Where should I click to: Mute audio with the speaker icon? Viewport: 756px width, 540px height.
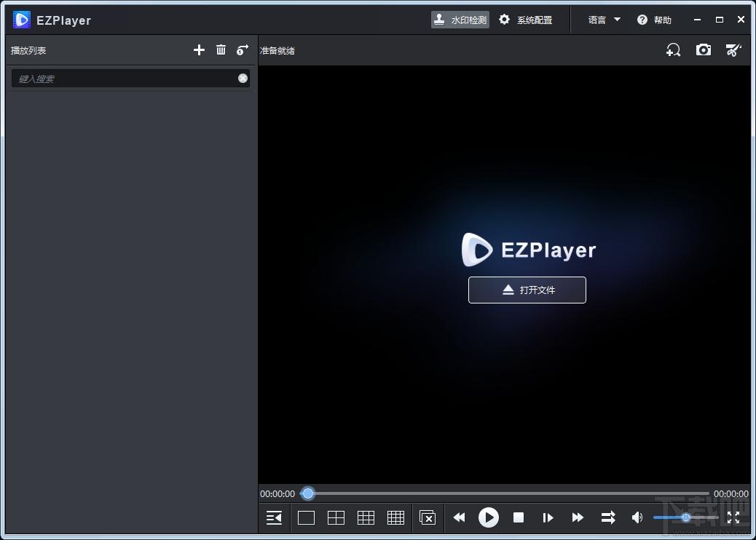point(637,518)
